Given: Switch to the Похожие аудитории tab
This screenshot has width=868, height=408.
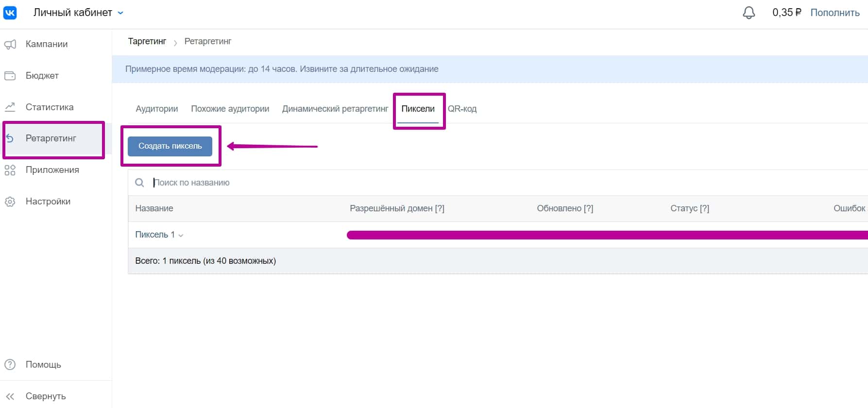Looking at the screenshot, I should (230, 109).
